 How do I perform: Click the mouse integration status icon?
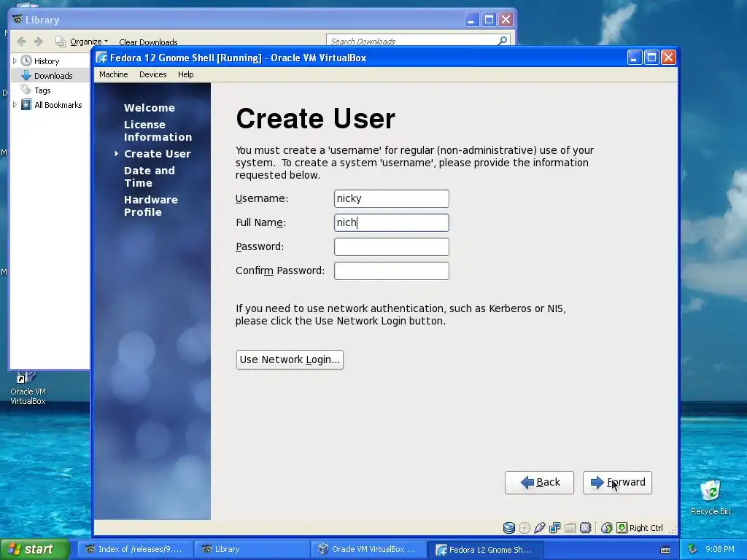tap(606, 528)
